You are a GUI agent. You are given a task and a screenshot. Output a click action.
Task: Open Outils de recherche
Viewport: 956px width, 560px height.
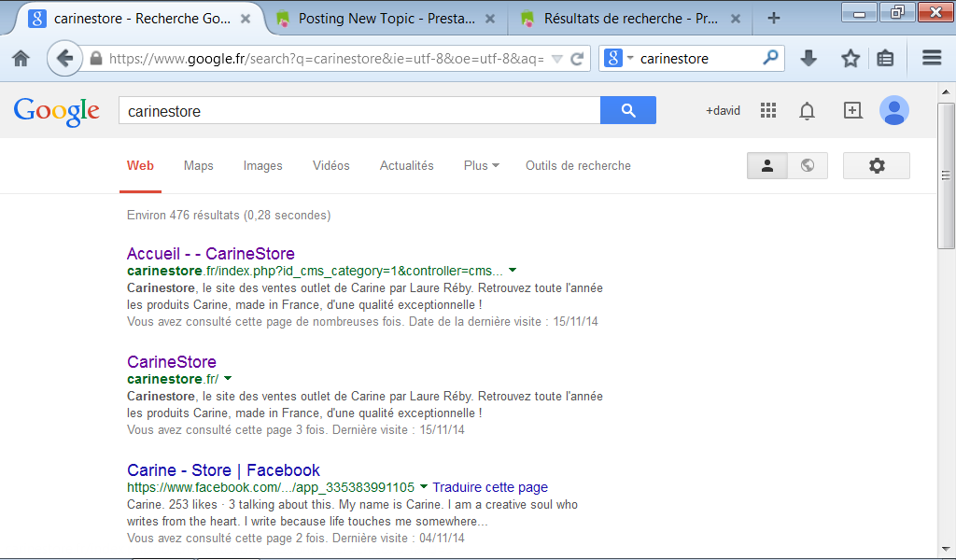click(578, 166)
